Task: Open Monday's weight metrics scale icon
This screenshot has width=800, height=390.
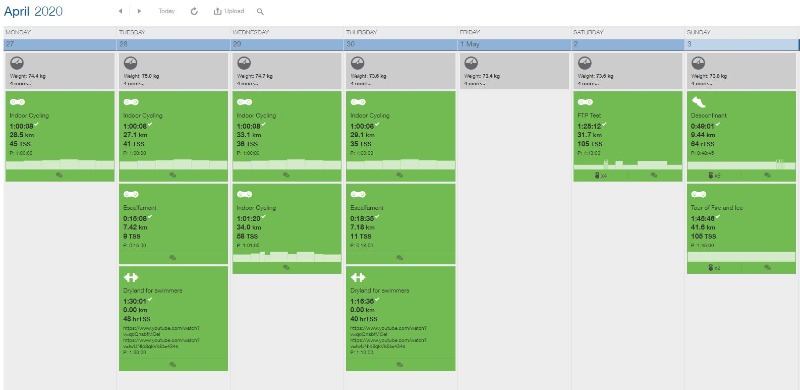Action: coord(16,63)
